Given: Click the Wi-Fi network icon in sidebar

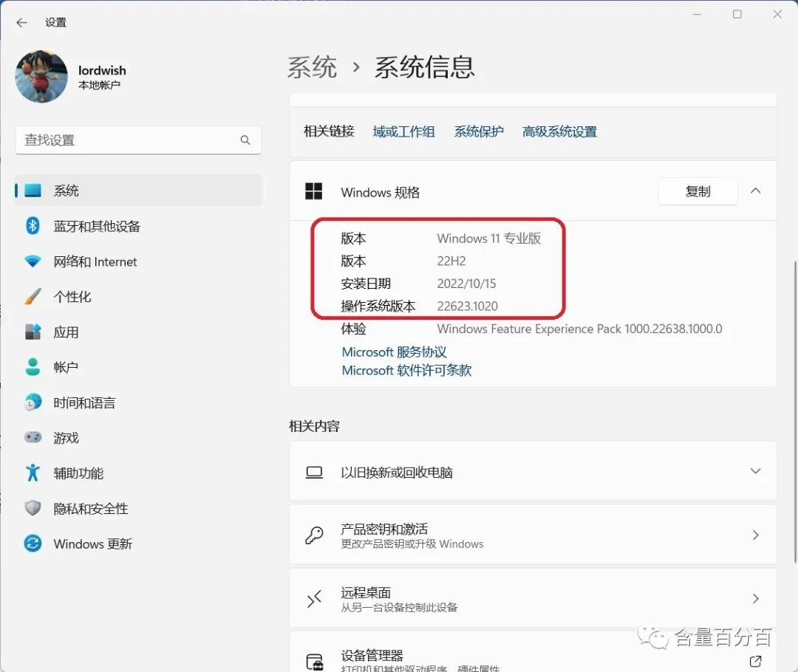Looking at the screenshot, I should [33, 261].
